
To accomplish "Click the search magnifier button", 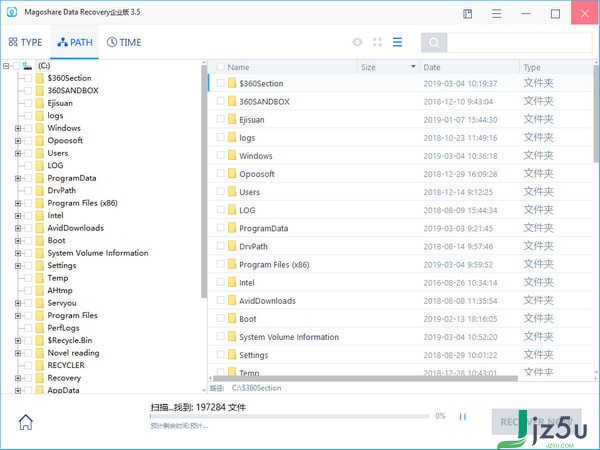I will (434, 42).
